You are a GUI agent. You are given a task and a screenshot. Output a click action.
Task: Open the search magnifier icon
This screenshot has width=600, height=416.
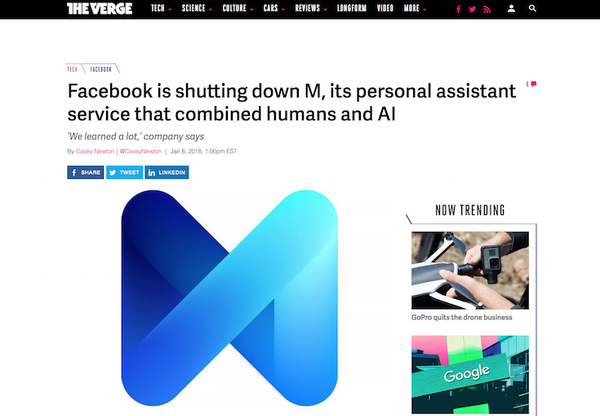pos(532,8)
